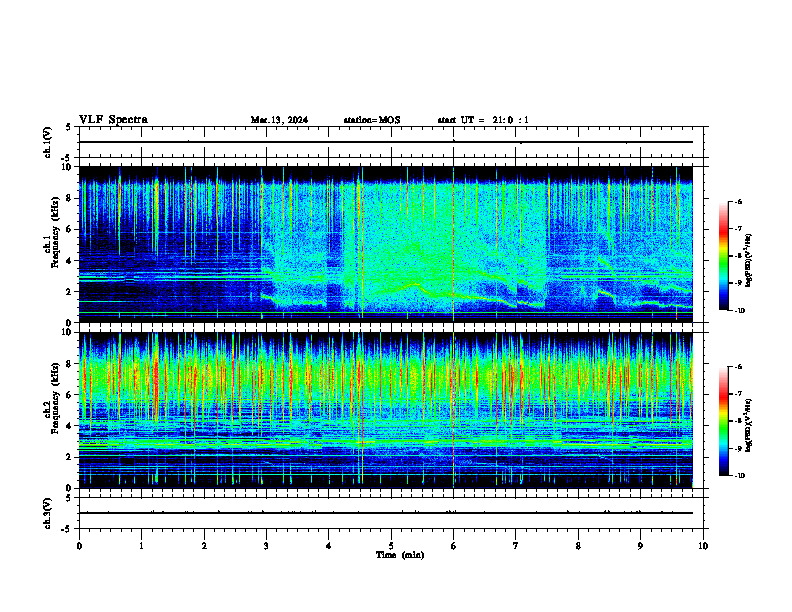This screenshot has width=792, height=612.
Task: Select the "start UT = 21:0 :1" text
Action: [483, 120]
